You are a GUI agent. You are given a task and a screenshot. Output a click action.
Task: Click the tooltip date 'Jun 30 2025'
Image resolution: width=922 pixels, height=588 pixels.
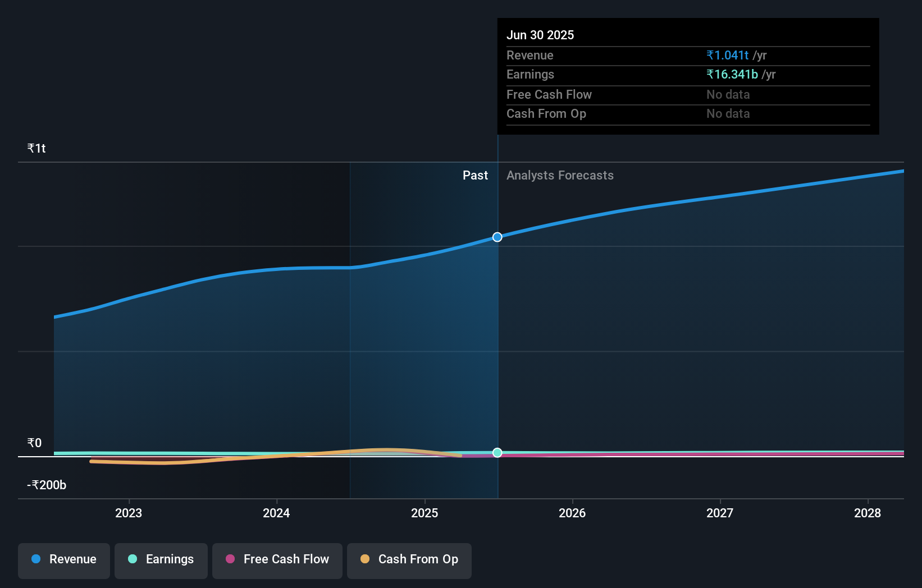pyautogui.click(x=540, y=35)
